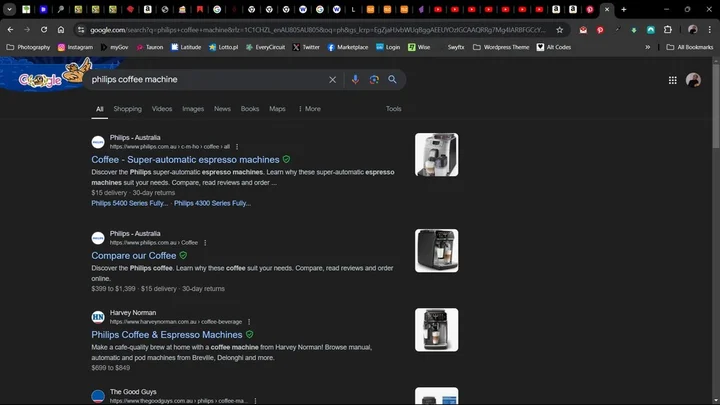
Task: Start voice search with microphone
Action: click(x=355, y=79)
